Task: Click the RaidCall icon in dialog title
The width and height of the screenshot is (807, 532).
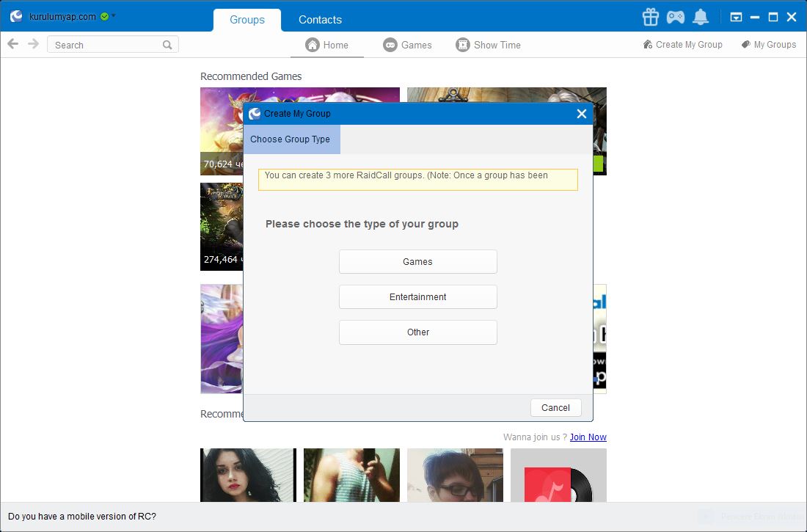Action: pyautogui.click(x=255, y=113)
